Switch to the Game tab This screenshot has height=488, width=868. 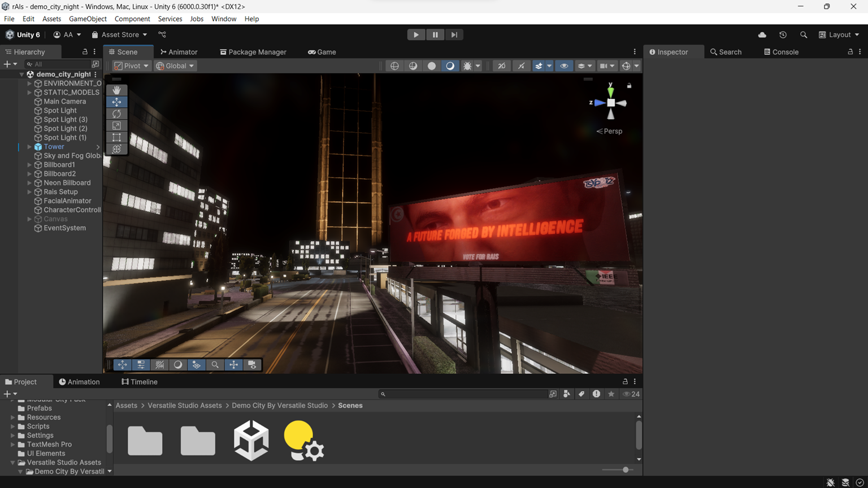point(322,52)
